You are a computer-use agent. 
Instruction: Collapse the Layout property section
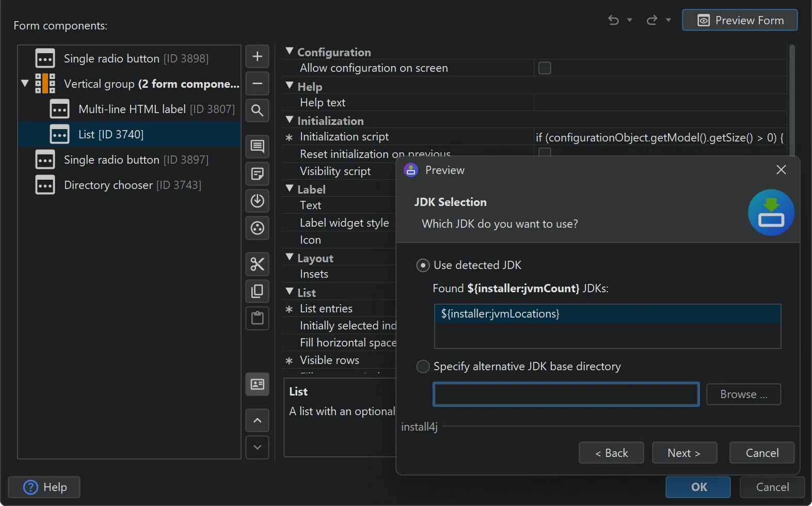click(x=290, y=257)
